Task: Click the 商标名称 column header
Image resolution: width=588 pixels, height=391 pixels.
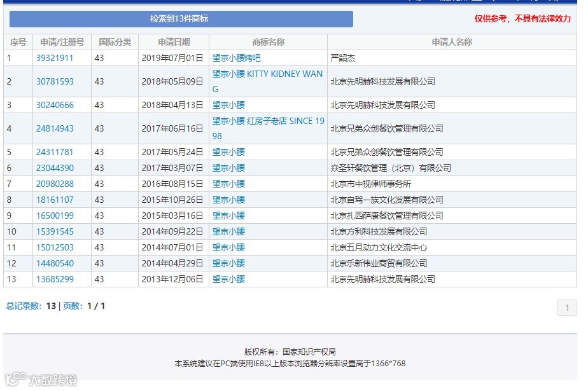Action: [x=268, y=43]
